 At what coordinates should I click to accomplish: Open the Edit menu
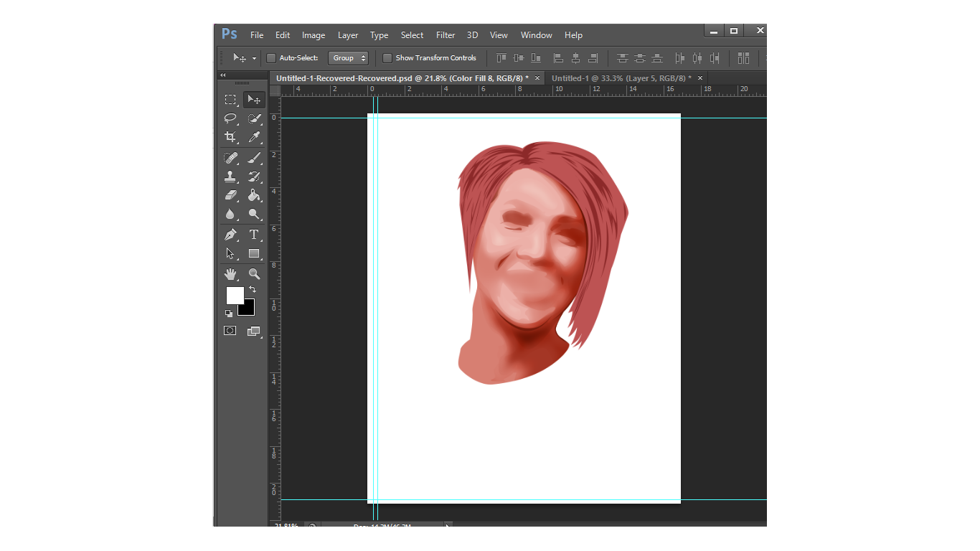tap(283, 35)
